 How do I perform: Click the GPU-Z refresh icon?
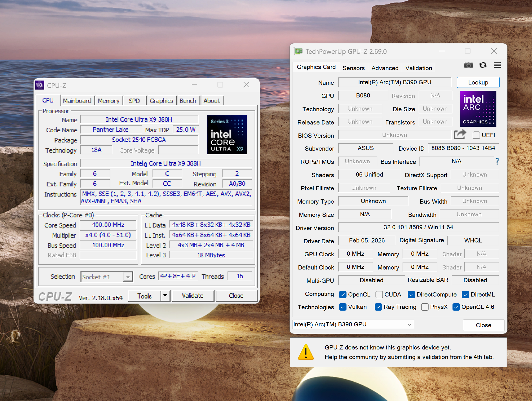tap(483, 65)
